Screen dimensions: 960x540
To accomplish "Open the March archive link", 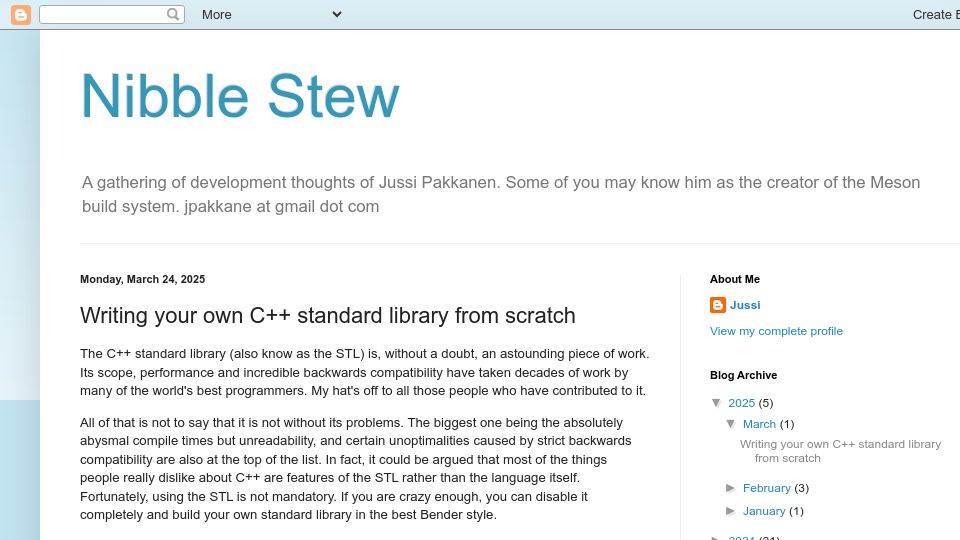I will point(759,424).
